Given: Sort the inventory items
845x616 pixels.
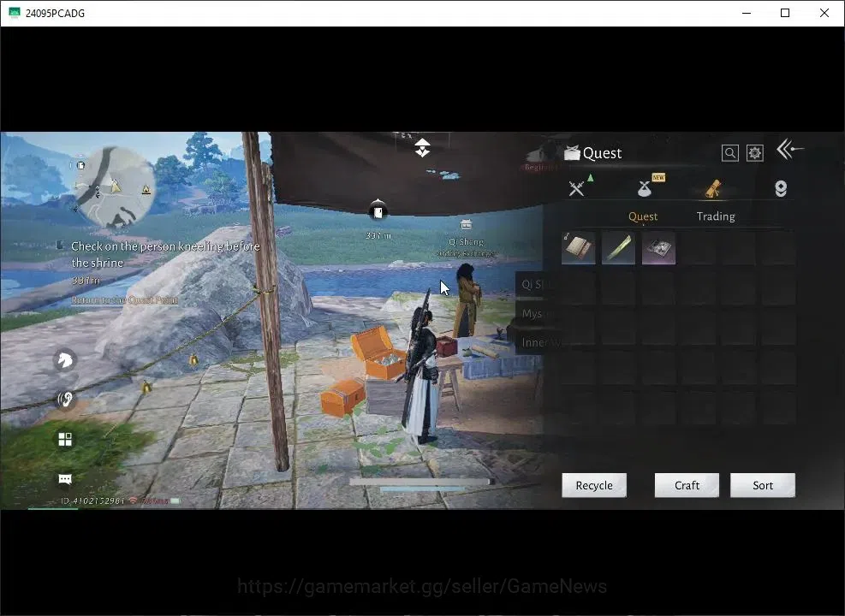Looking at the screenshot, I should tap(763, 485).
